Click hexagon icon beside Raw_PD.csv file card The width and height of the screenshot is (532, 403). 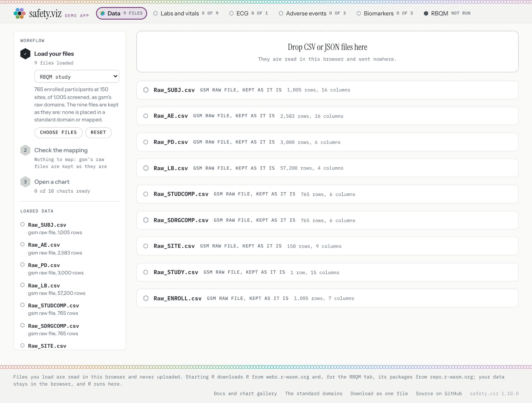coord(146,142)
